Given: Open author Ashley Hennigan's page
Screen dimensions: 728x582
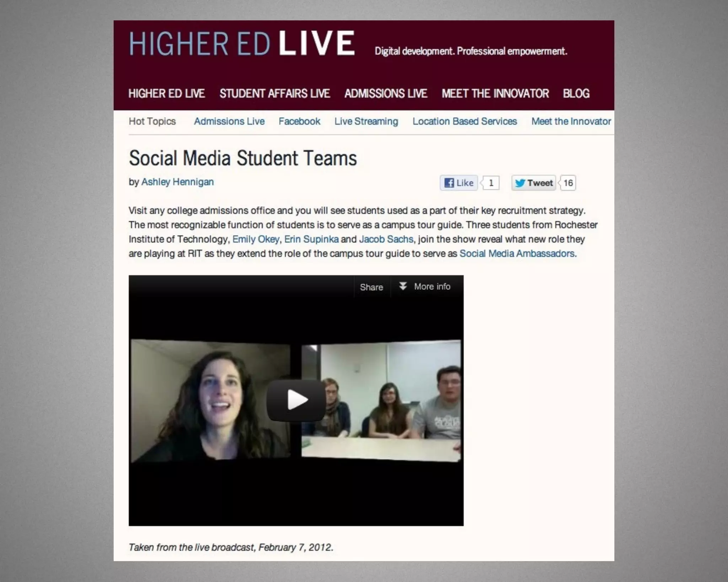Looking at the screenshot, I should 177,182.
